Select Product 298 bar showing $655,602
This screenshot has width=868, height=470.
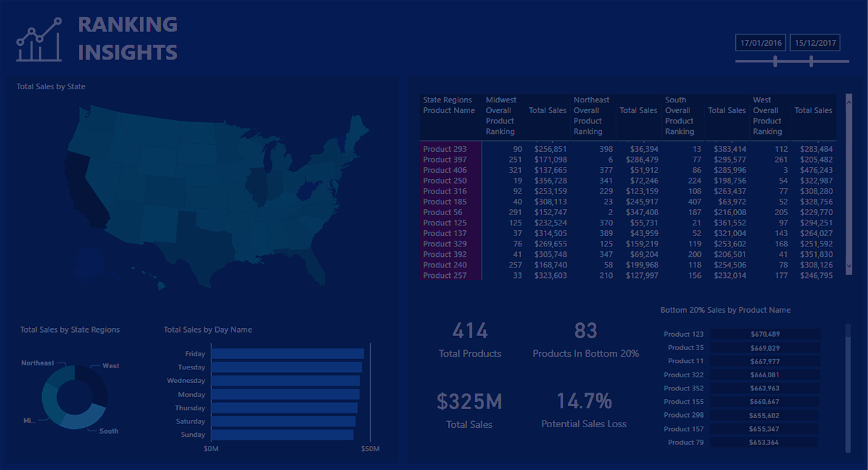765,415
